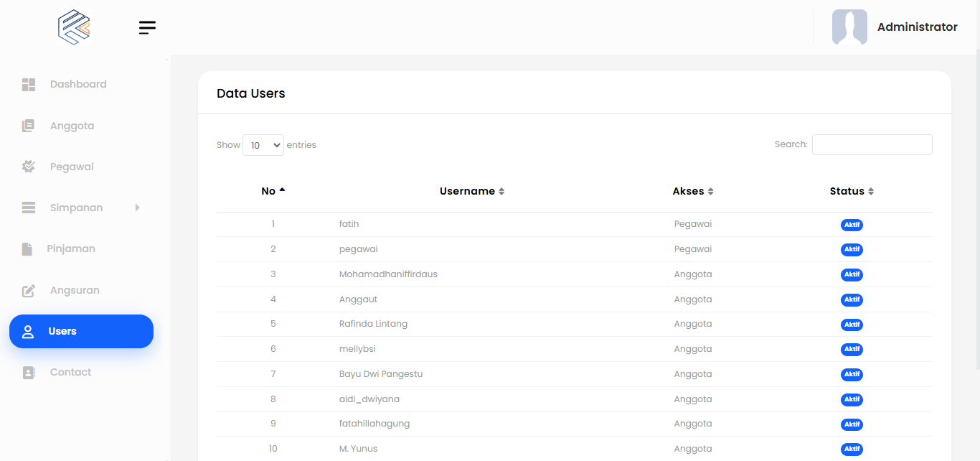Click the Administrator name link
980x461 pixels.
pos(917,27)
